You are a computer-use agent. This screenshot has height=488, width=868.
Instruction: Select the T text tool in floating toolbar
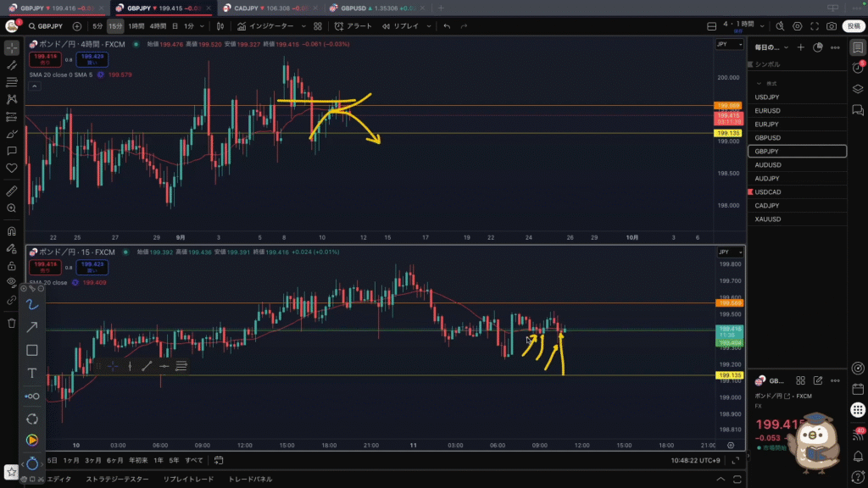tap(32, 373)
